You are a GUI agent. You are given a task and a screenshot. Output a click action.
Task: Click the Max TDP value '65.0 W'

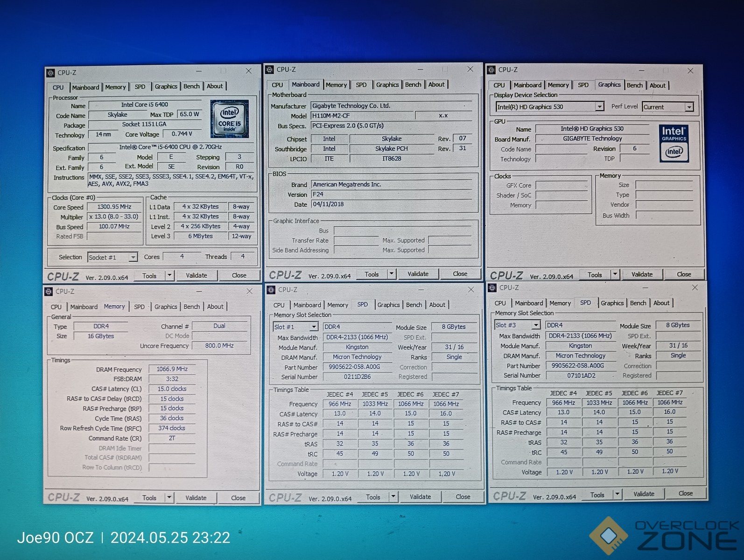[x=189, y=114]
